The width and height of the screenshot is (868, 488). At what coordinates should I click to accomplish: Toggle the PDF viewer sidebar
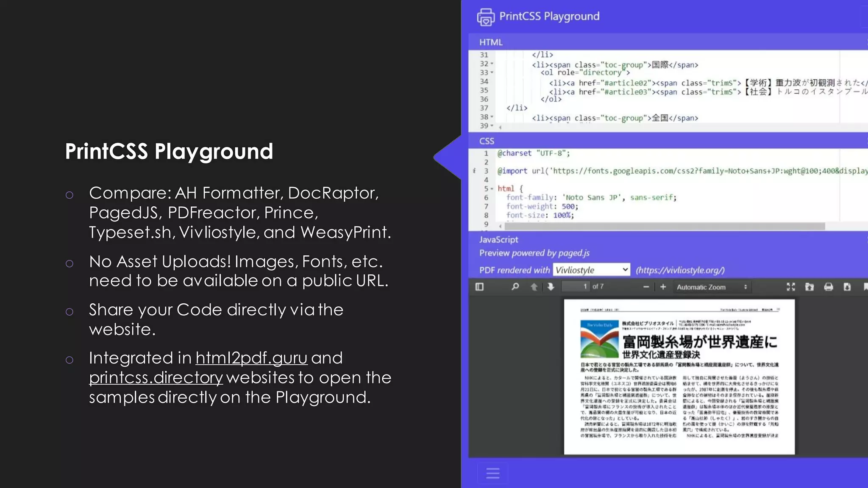pyautogui.click(x=479, y=287)
